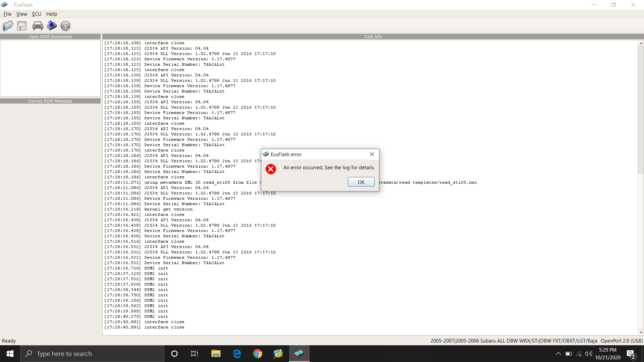Screen dimensions: 644x362
Task: Open the ECU menu
Action: coord(37,14)
